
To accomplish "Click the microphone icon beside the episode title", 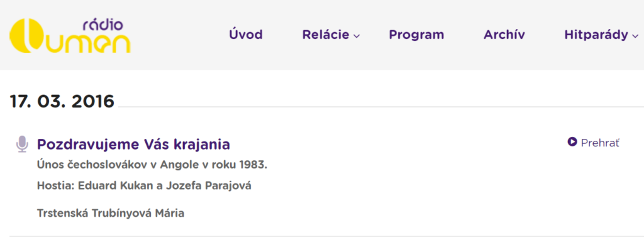I will click(22, 145).
